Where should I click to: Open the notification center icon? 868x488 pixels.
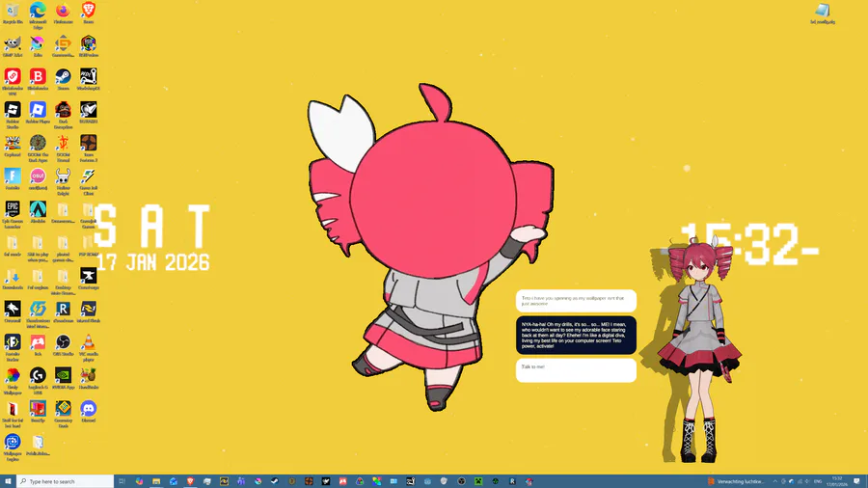pyautogui.click(x=857, y=481)
